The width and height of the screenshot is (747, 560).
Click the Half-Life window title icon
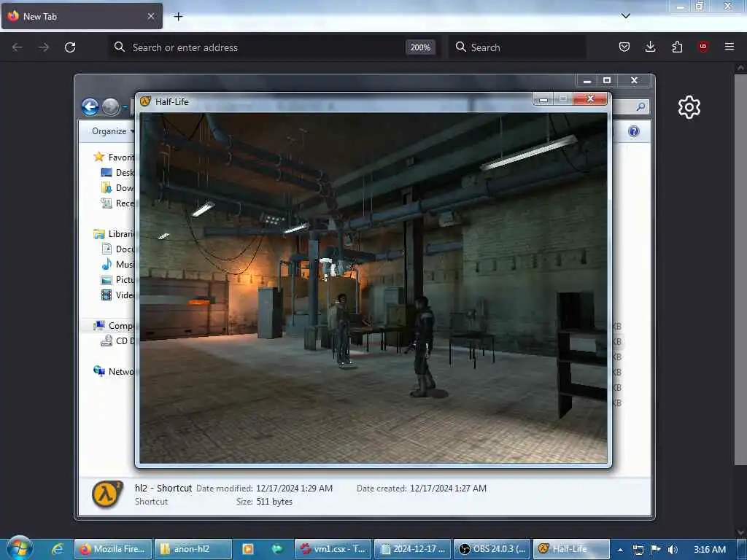(x=146, y=101)
